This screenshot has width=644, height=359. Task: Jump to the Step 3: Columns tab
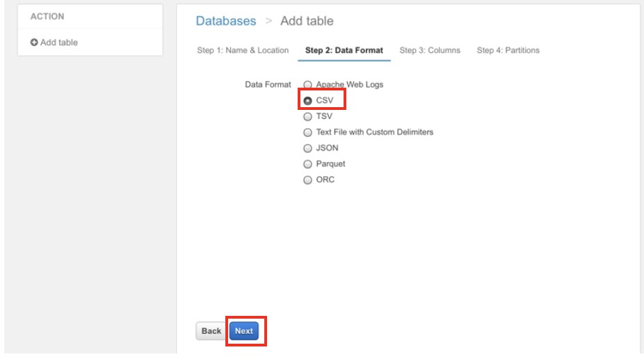coord(430,51)
